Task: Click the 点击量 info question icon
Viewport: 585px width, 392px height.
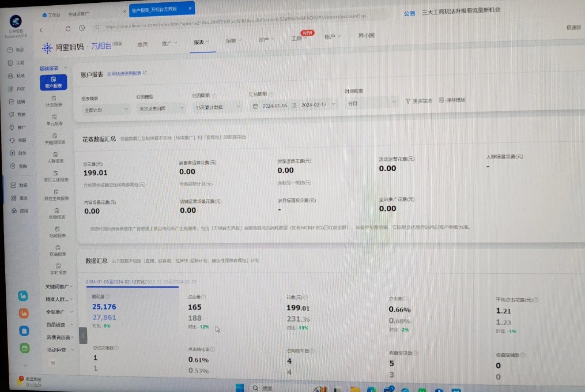Action: (x=203, y=297)
